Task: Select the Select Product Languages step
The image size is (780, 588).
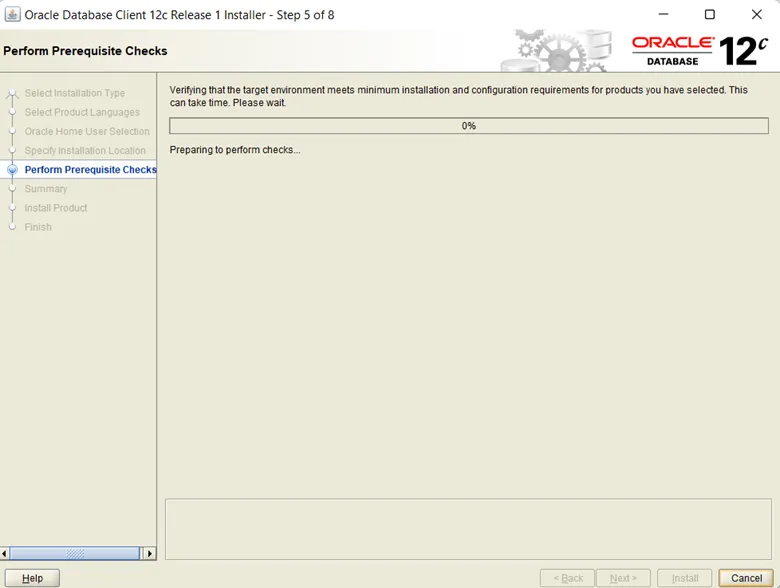Action: click(82, 112)
